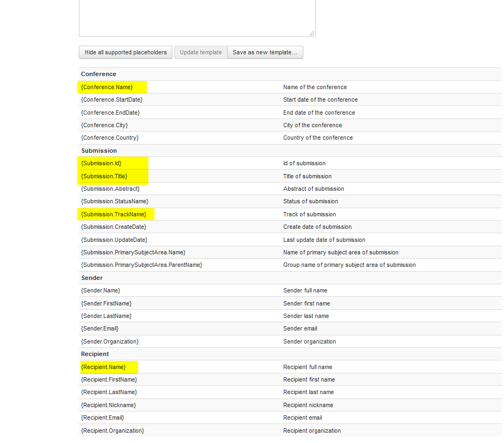
Task: Select the {Conference.Name} placeholder
Action: click(x=107, y=87)
